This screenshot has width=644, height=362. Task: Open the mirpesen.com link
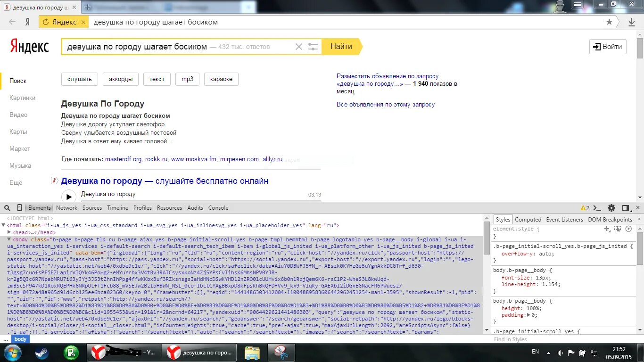point(239,159)
